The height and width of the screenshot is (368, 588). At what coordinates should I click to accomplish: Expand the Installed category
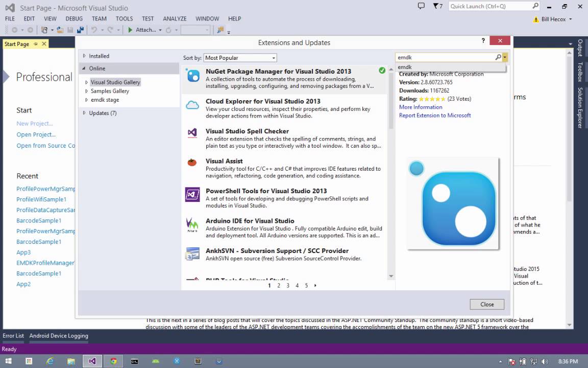[84, 56]
